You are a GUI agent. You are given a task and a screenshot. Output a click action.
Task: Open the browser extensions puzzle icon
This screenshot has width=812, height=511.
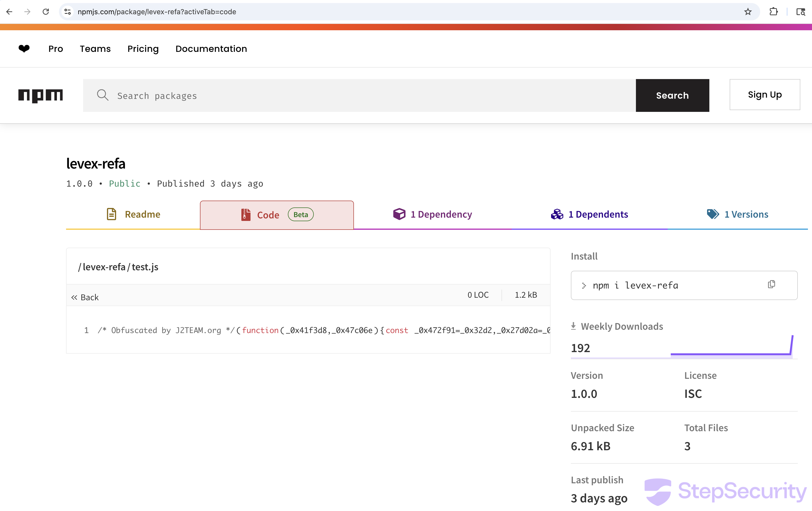774,12
